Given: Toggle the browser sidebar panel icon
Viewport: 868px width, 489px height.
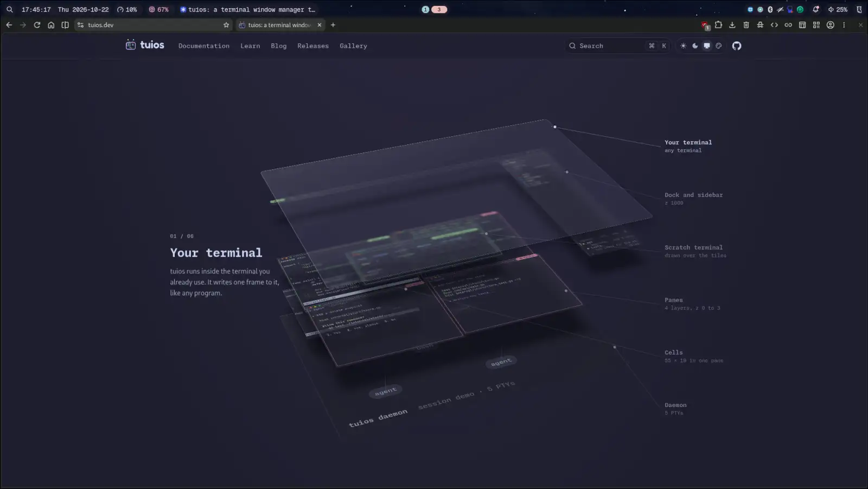Looking at the screenshot, I should click(x=65, y=25).
